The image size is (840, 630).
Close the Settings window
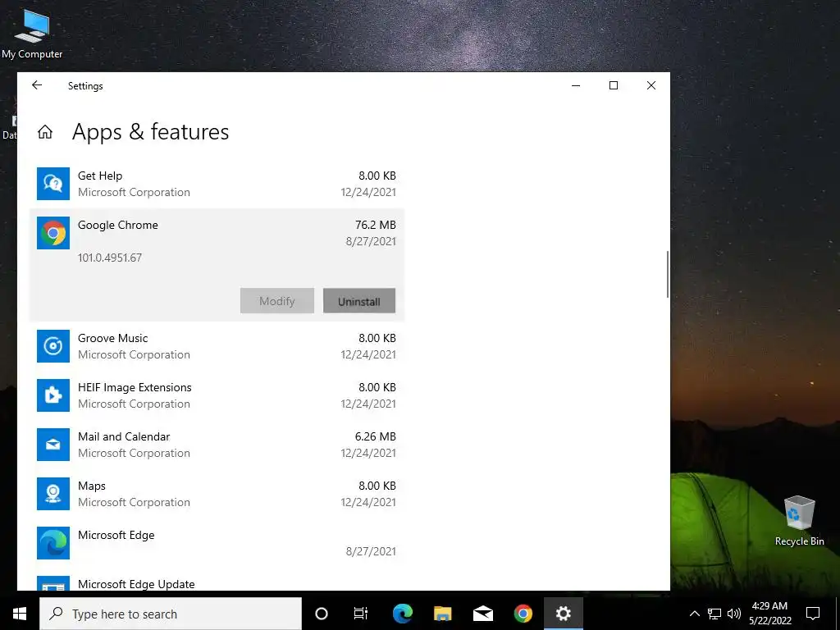(651, 85)
